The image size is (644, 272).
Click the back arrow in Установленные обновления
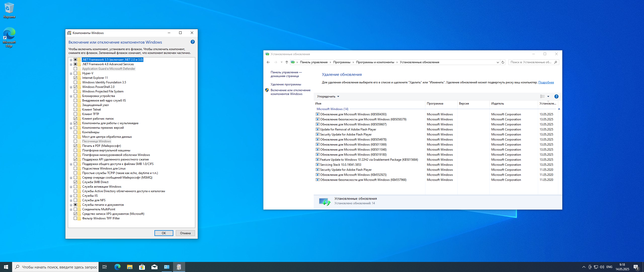[x=268, y=62]
